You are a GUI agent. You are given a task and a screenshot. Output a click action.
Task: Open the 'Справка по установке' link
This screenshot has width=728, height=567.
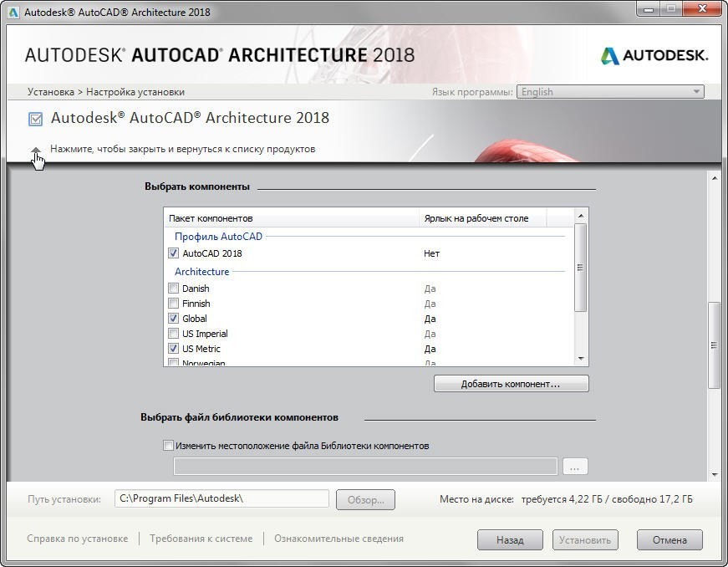[x=77, y=539]
